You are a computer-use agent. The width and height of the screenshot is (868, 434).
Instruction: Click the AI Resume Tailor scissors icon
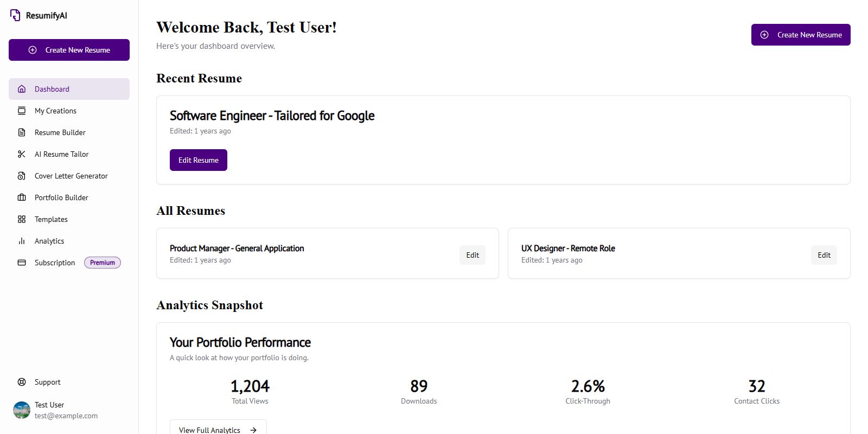22,154
